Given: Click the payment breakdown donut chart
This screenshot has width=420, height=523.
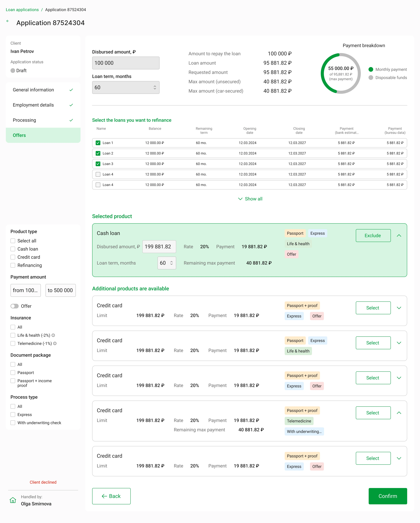Looking at the screenshot, I should tap(341, 73).
